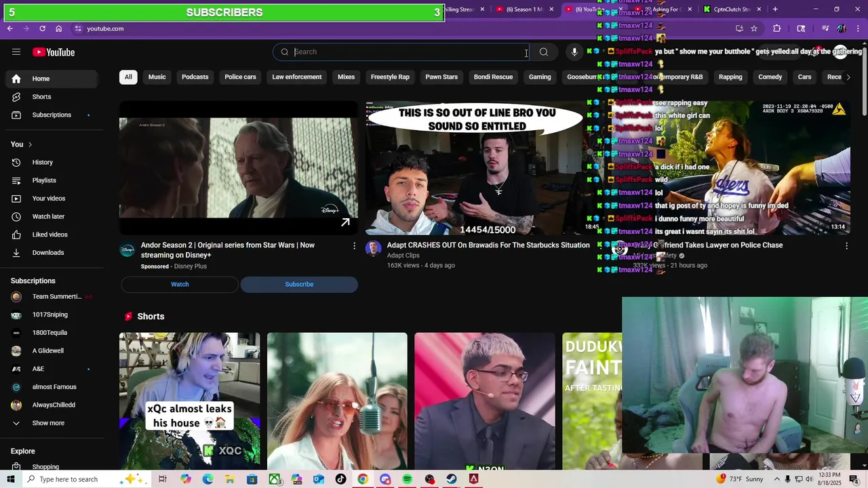
Task: Open Steam from the taskbar
Action: coord(452,479)
